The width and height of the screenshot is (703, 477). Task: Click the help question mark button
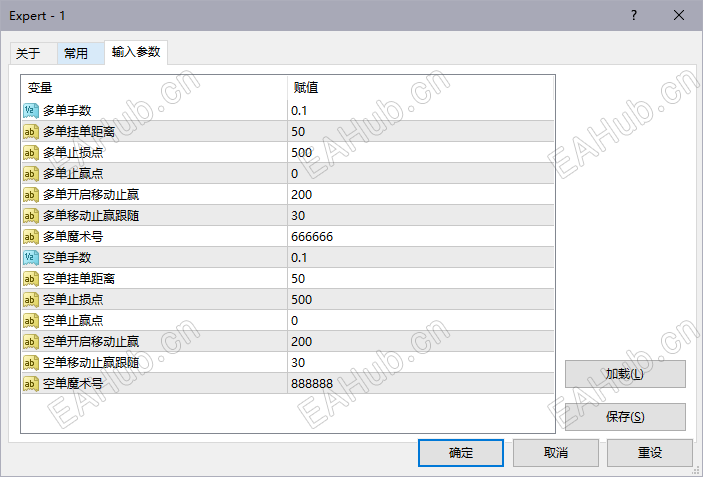tap(634, 15)
